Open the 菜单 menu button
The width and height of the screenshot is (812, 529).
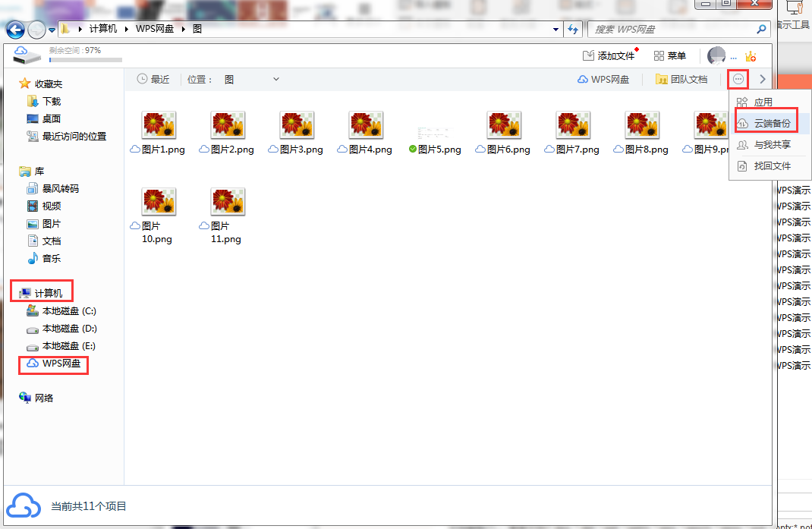tap(669, 55)
